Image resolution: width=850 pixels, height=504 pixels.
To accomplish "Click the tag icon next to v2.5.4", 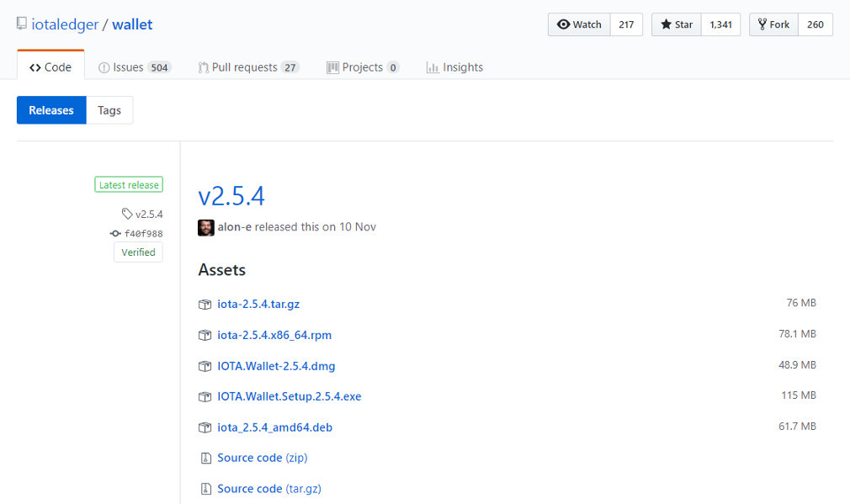I will tap(127, 214).
